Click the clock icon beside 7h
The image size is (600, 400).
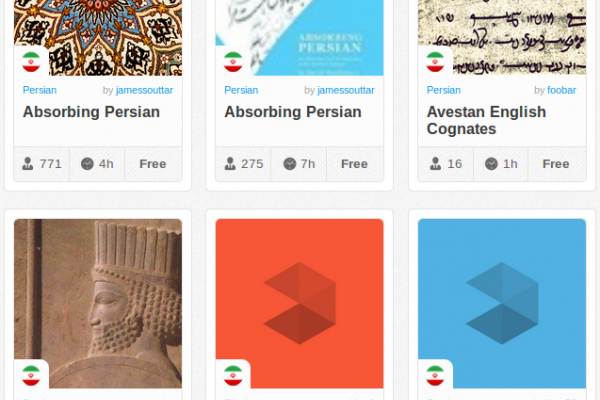point(289,164)
